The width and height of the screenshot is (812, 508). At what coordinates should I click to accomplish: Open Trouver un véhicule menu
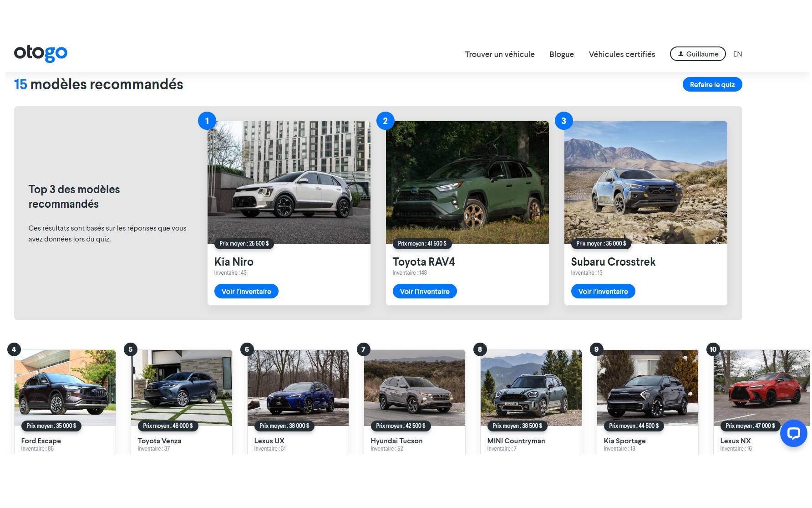click(500, 54)
